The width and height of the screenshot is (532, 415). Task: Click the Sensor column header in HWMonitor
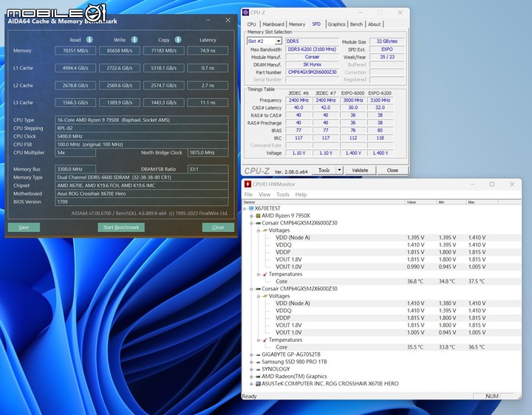324,202
